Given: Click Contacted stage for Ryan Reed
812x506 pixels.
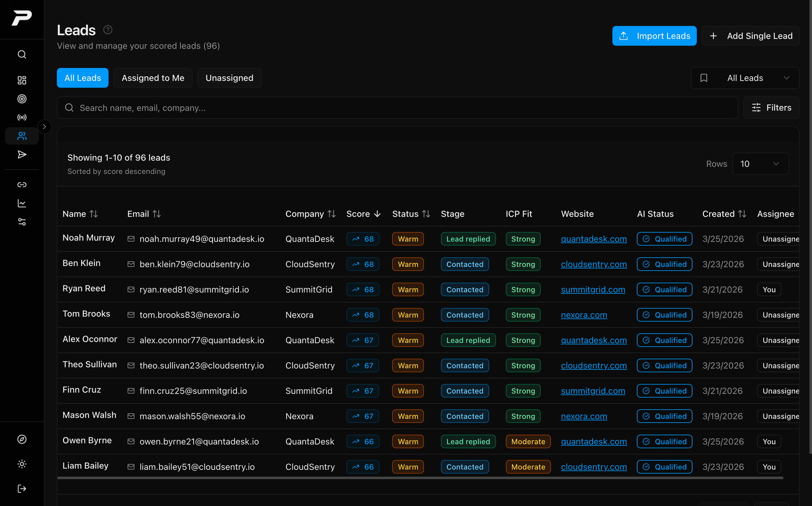Looking at the screenshot, I should [x=465, y=289].
